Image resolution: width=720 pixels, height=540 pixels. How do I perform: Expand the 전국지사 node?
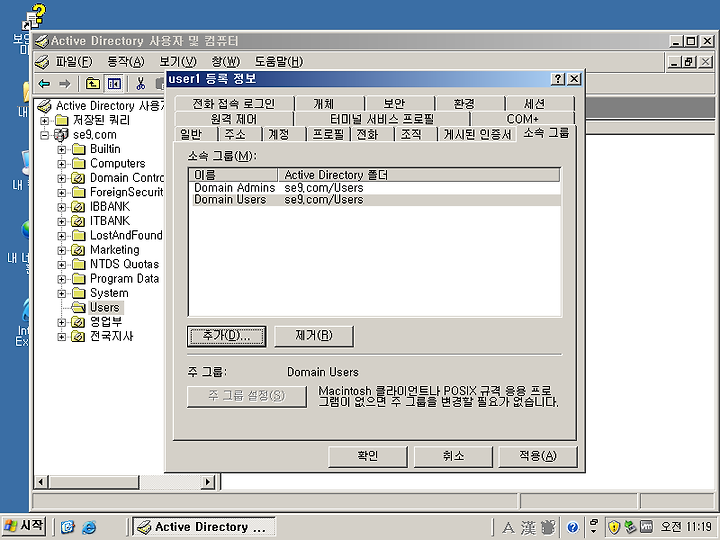[x=62, y=337]
